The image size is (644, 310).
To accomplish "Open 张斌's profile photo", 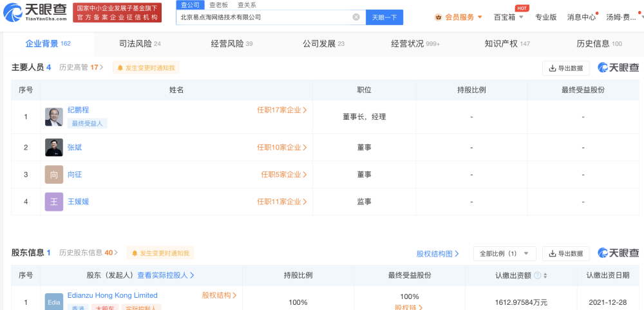I will click(54, 147).
